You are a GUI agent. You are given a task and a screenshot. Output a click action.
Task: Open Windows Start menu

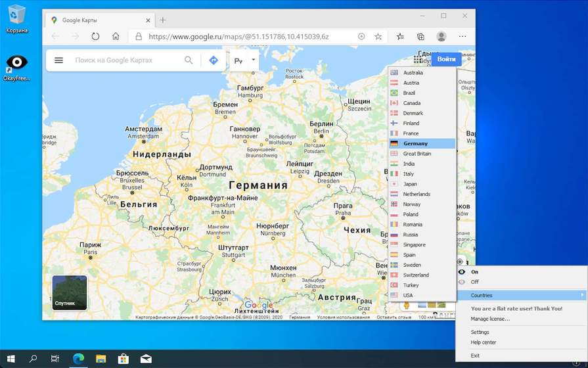click(x=11, y=359)
